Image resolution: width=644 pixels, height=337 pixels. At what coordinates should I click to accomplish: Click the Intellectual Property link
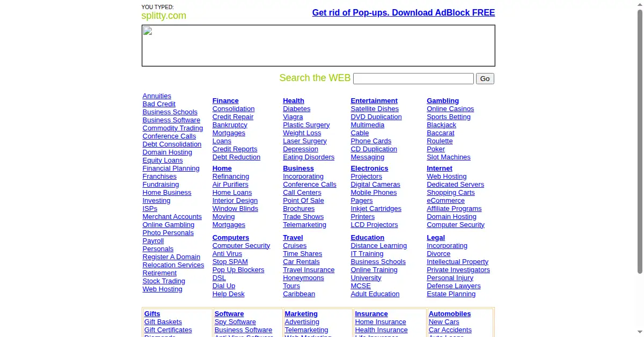pos(458,262)
